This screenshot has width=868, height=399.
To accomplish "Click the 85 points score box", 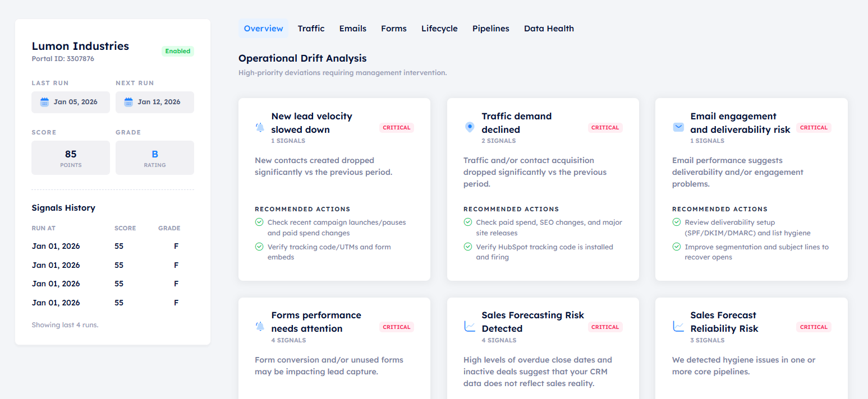I will [70, 157].
